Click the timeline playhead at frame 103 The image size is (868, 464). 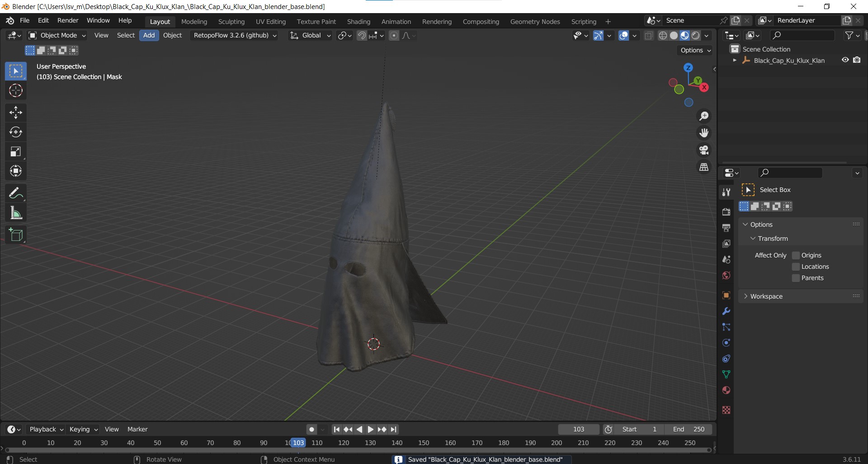[x=298, y=443]
